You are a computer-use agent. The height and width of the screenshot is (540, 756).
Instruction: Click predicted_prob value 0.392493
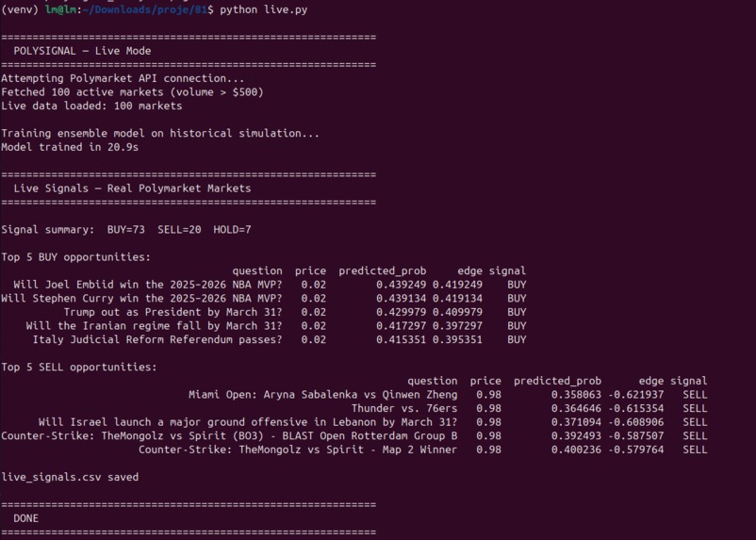tap(576, 435)
